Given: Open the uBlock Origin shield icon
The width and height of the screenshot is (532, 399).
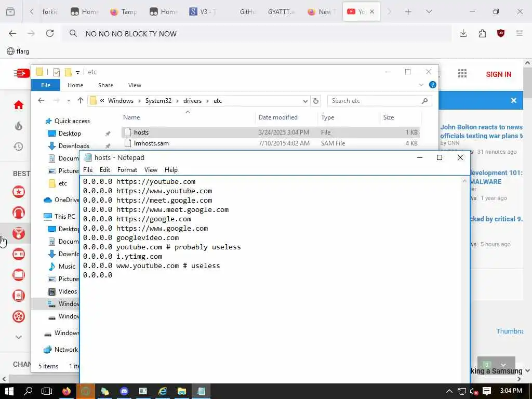Looking at the screenshot, I should tap(501, 33).
